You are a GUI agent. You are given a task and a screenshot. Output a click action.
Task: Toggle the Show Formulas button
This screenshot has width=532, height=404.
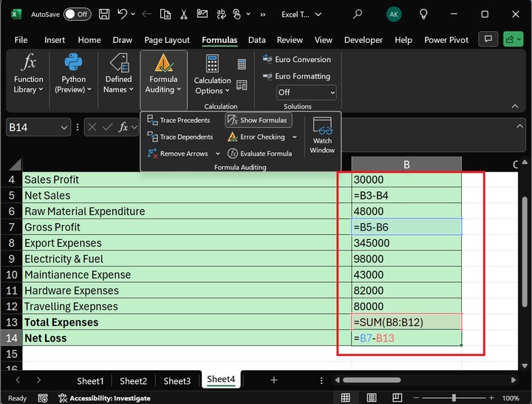pyautogui.click(x=258, y=120)
